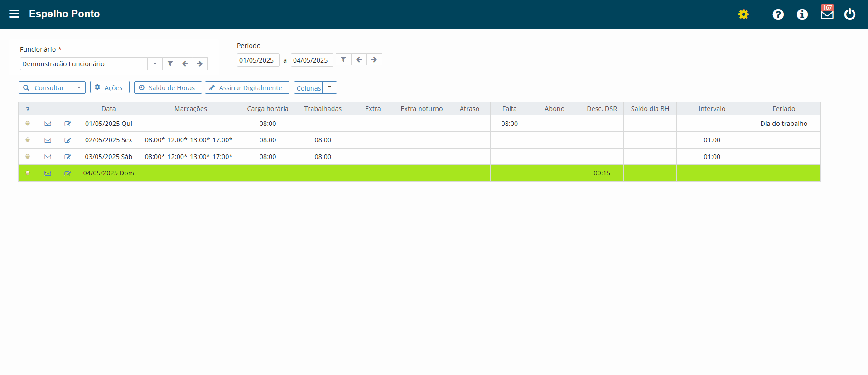The image size is (868, 375).
Task: Click the Extra noturno column header
Action: tap(422, 109)
